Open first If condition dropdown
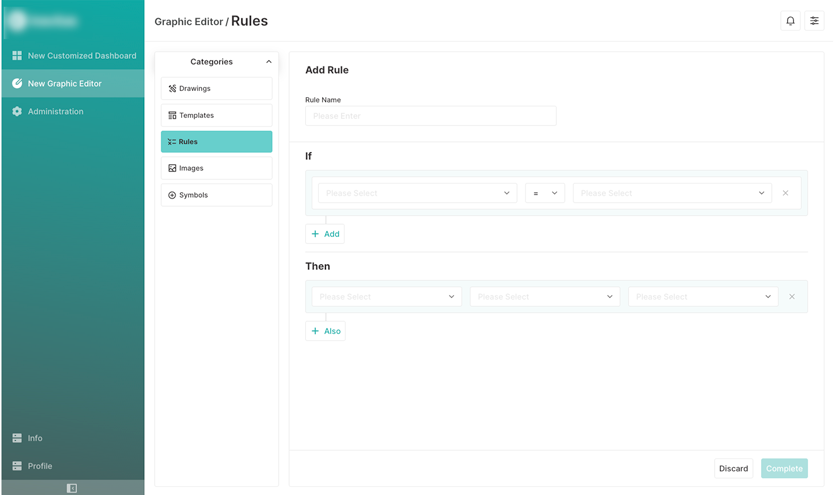Screen dimensions: 834x495 (416, 193)
